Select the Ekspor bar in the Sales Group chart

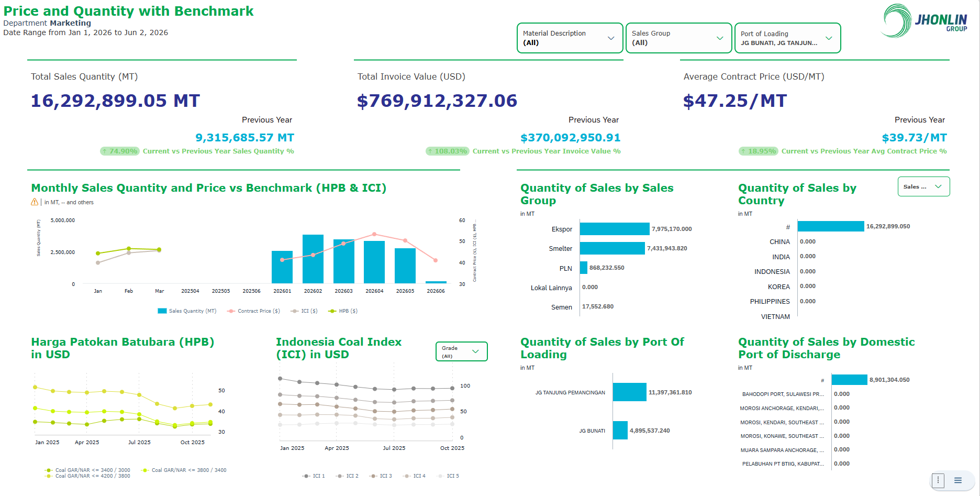point(615,229)
